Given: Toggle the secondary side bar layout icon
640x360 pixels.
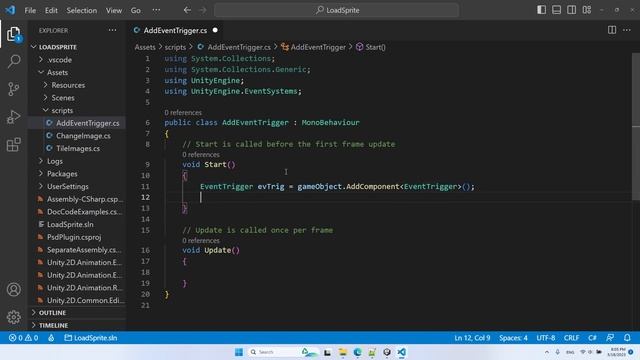Looking at the screenshot, I should tap(571, 10).
